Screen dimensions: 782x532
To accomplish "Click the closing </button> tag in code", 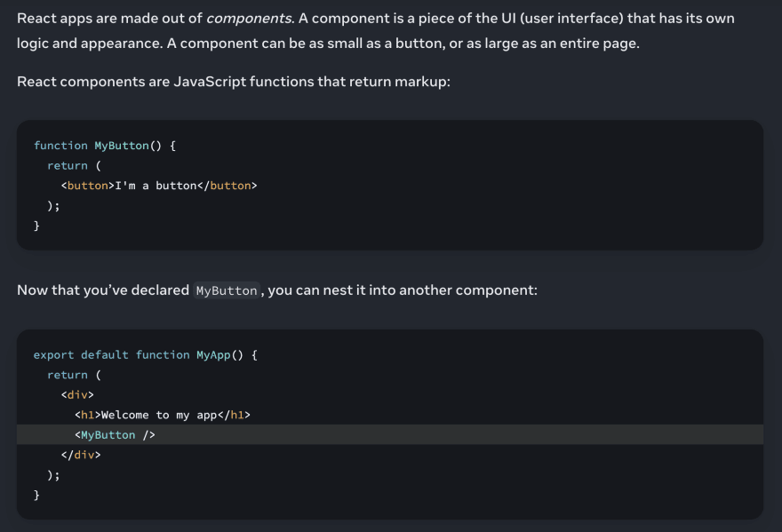I will click(227, 186).
